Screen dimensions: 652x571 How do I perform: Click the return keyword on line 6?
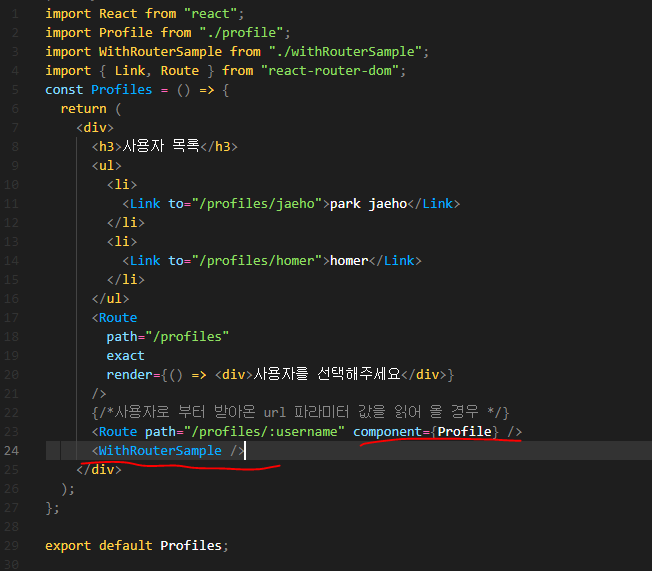[x=83, y=109]
